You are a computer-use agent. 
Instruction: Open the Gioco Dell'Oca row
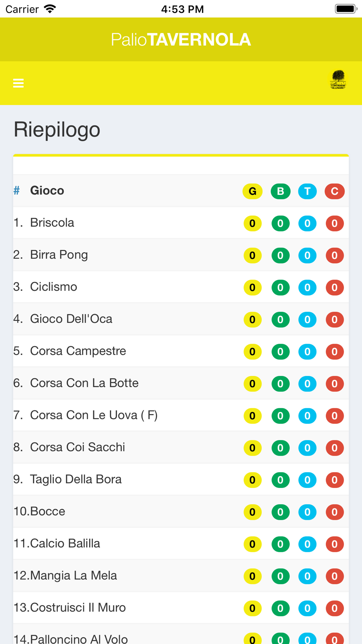[x=181, y=319]
